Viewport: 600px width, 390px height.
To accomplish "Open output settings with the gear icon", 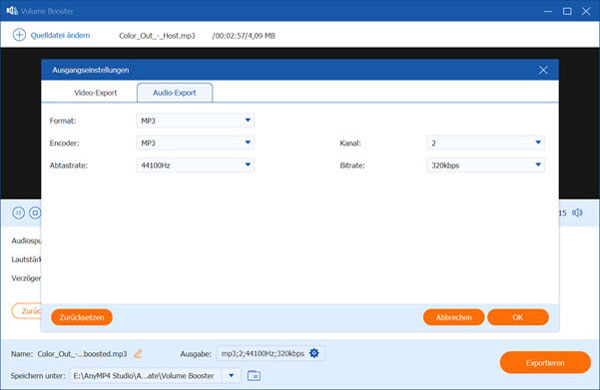I will point(314,353).
